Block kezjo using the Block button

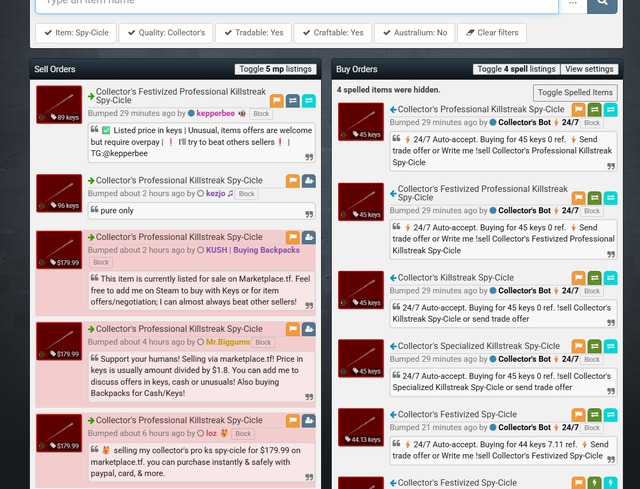(x=247, y=194)
